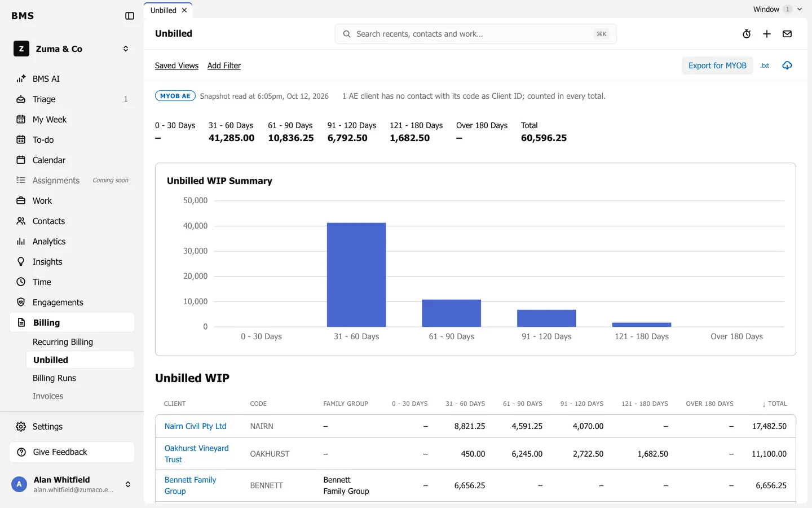Close the Unbilled tab
This screenshot has height=508, width=812.
[184, 10]
